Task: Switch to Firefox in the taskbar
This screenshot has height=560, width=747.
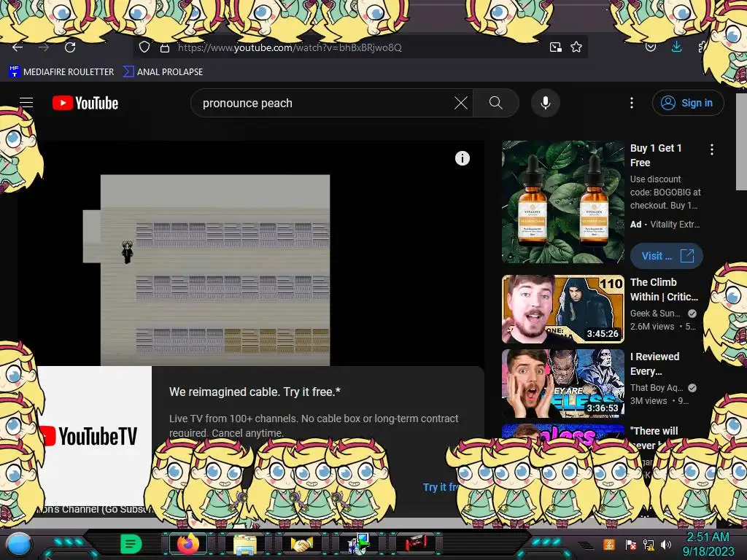Action: (188, 544)
